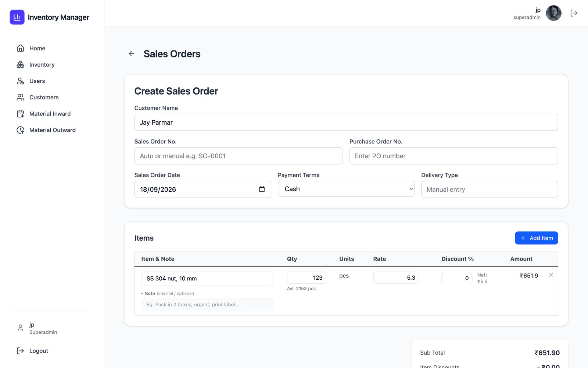Screen dimensions: 588x368
Task: Open the Payment Terms Cash dropdown
Action: (x=346, y=189)
